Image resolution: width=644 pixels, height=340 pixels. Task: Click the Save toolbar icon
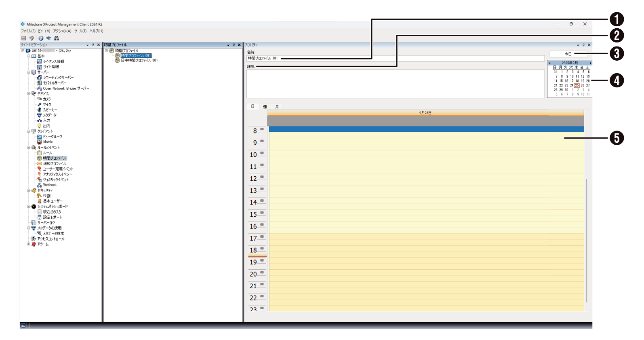23,38
